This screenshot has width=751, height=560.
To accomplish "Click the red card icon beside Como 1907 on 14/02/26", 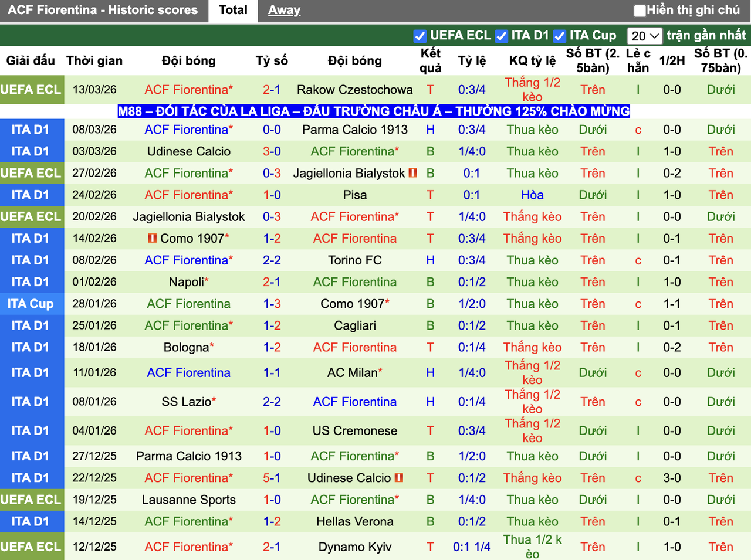I will click(153, 238).
